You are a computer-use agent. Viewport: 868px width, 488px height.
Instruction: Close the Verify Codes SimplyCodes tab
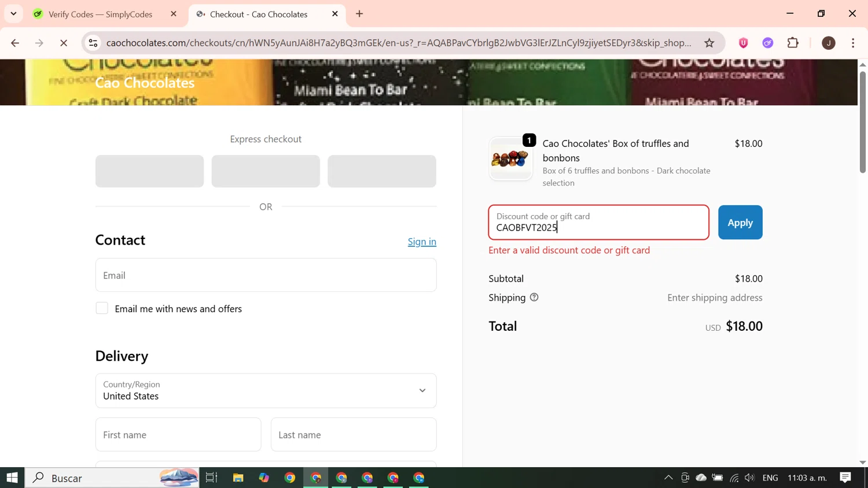(174, 14)
